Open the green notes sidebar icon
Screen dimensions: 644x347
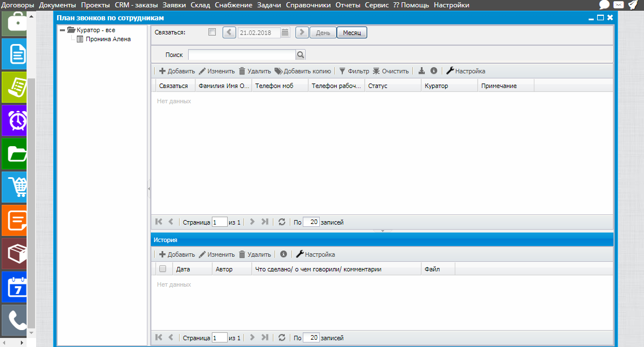[x=14, y=87]
